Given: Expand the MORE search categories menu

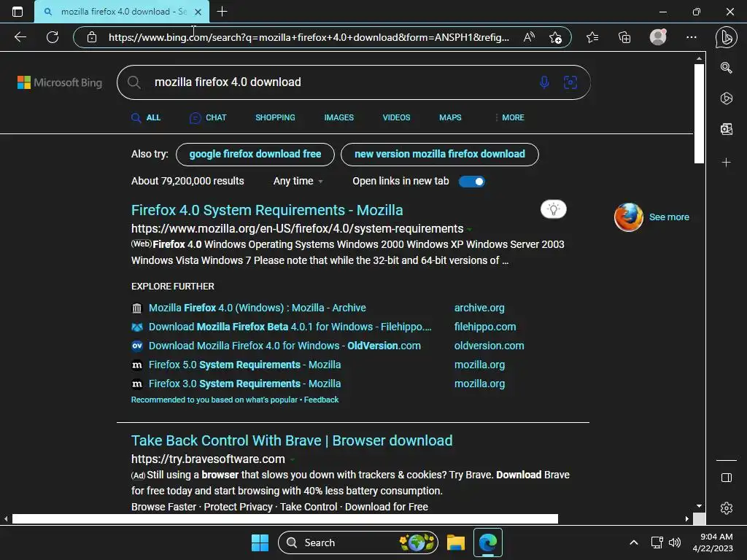Looking at the screenshot, I should 509,117.
